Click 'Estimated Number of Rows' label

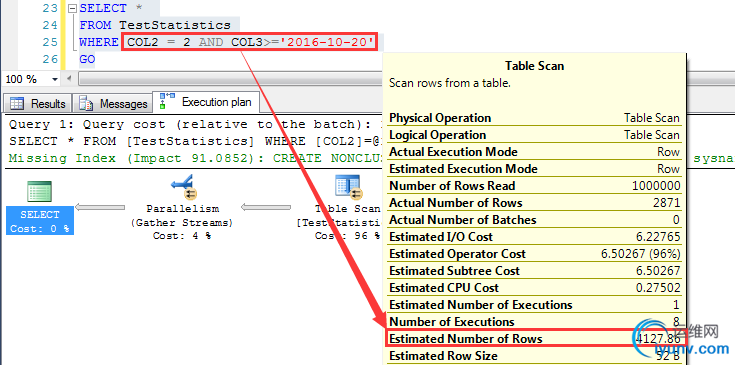(466, 339)
